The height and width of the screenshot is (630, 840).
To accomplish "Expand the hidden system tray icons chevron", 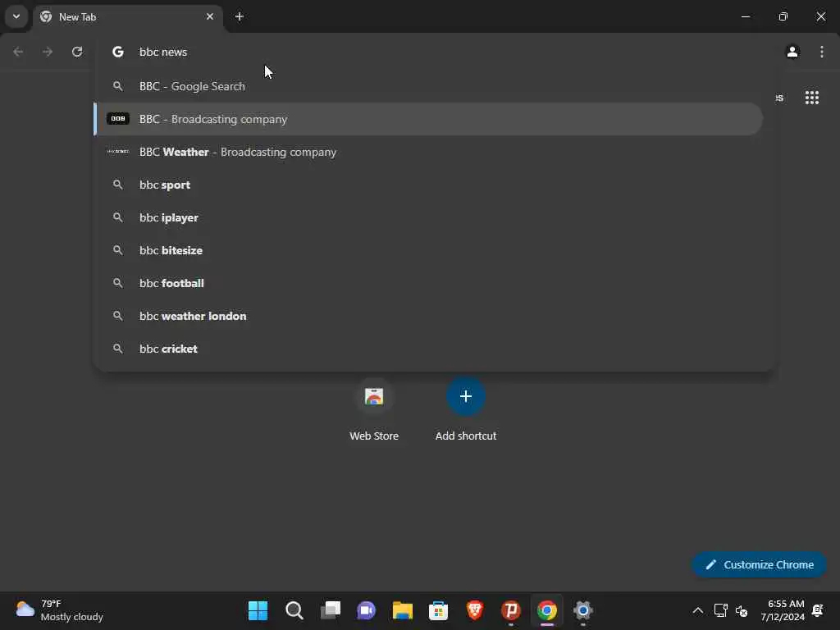I will [x=697, y=610].
